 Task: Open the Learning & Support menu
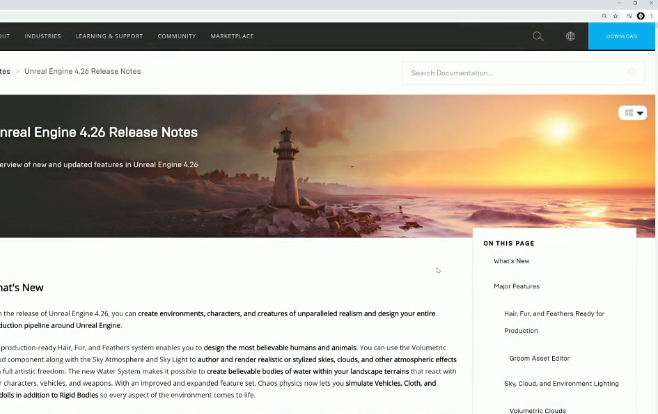[x=109, y=36]
